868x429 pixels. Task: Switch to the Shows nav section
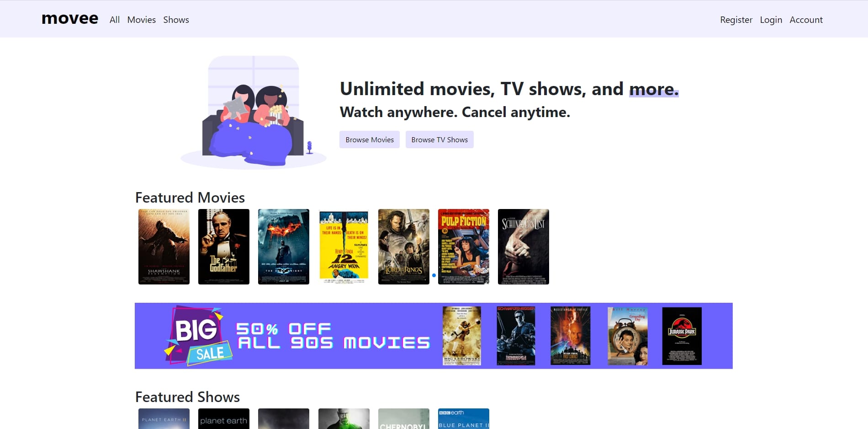pos(176,20)
